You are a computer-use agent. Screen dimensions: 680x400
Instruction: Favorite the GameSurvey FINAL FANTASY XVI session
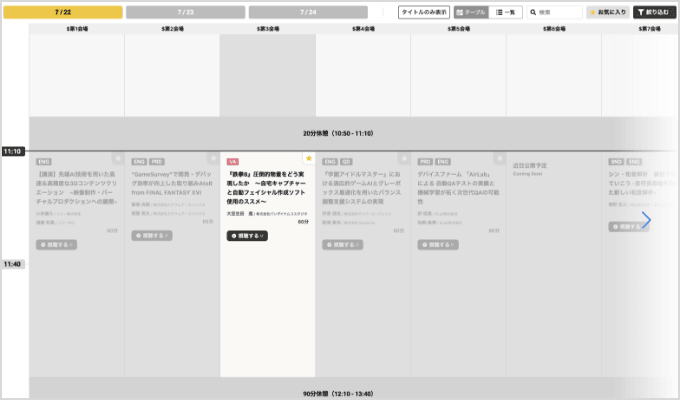213,158
